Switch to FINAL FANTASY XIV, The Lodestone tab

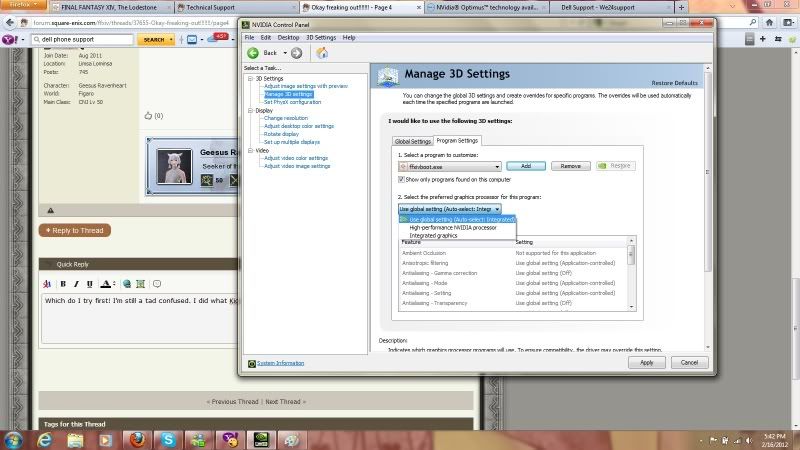coord(112,7)
